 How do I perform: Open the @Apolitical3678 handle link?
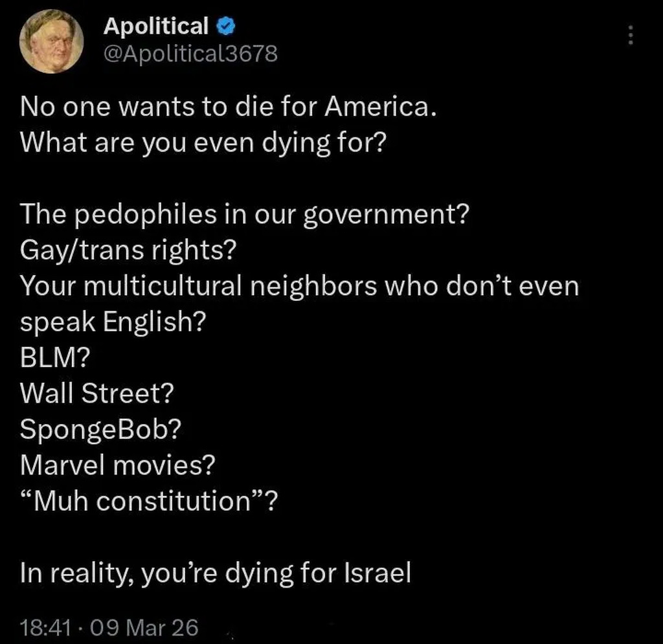pos(190,54)
